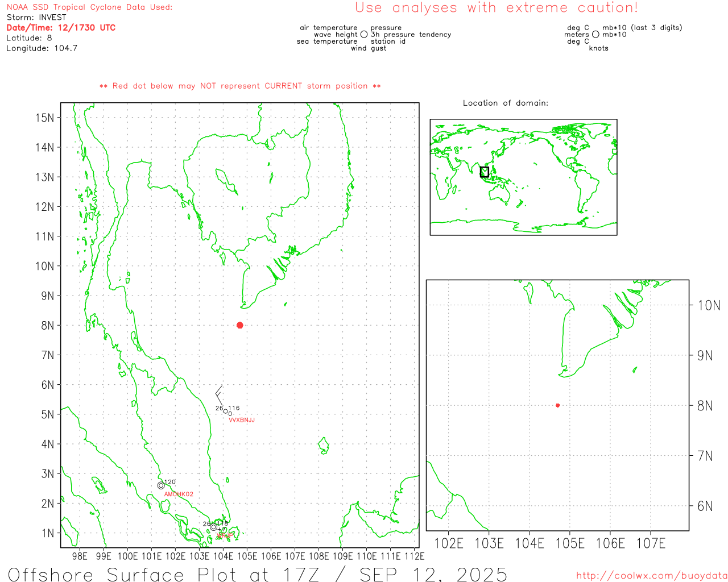Click the red dot disclaimer text line

(x=240, y=86)
